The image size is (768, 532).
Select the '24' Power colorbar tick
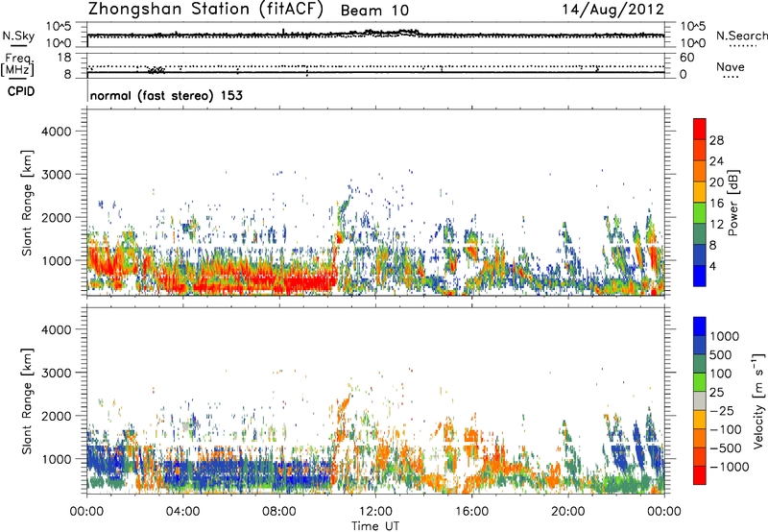716,161
